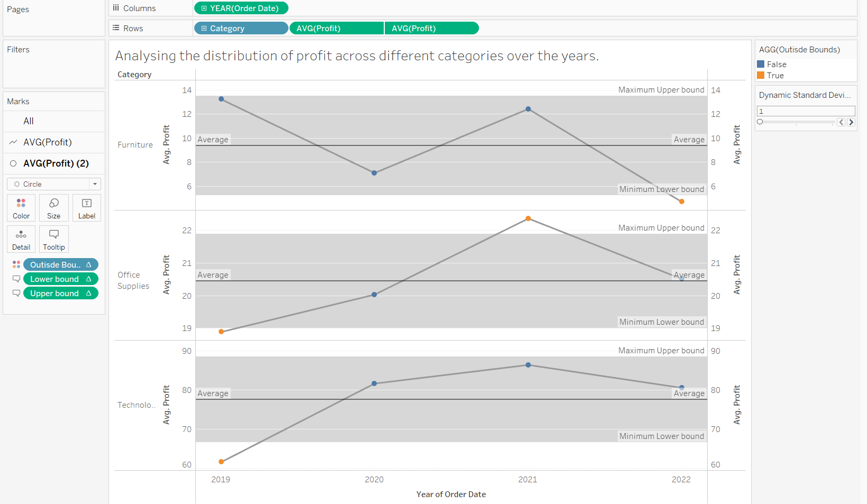
Task: Click the Upper bound tooltip pill
Action: coord(55,293)
